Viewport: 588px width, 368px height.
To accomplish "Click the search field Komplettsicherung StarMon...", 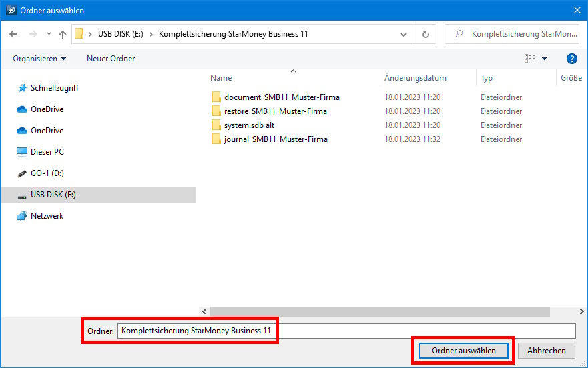I will tap(512, 34).
